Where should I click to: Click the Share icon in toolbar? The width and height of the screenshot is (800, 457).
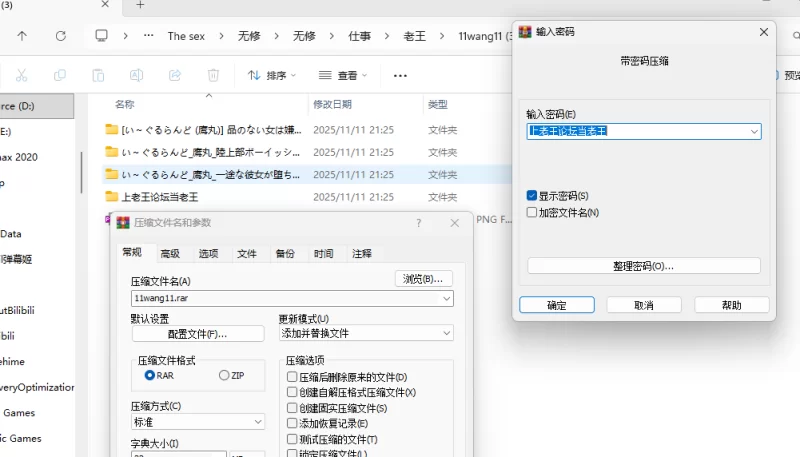(175, 75)
